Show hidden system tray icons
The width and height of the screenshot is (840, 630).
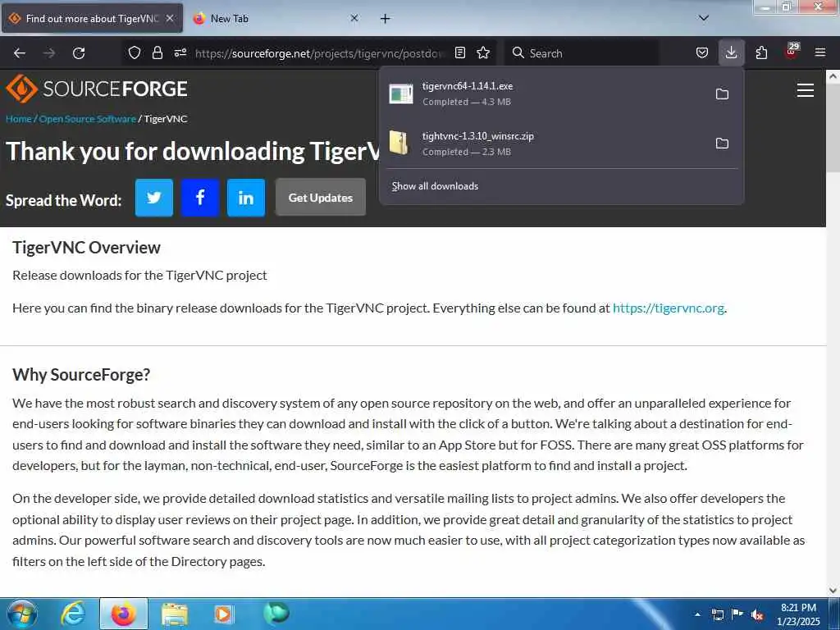tap(697, 614)
